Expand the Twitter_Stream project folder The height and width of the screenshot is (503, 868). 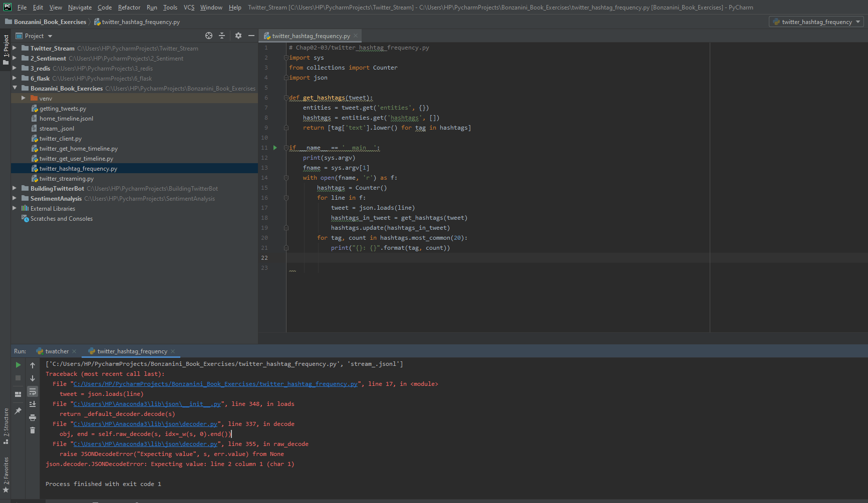[x=15, y=48]
